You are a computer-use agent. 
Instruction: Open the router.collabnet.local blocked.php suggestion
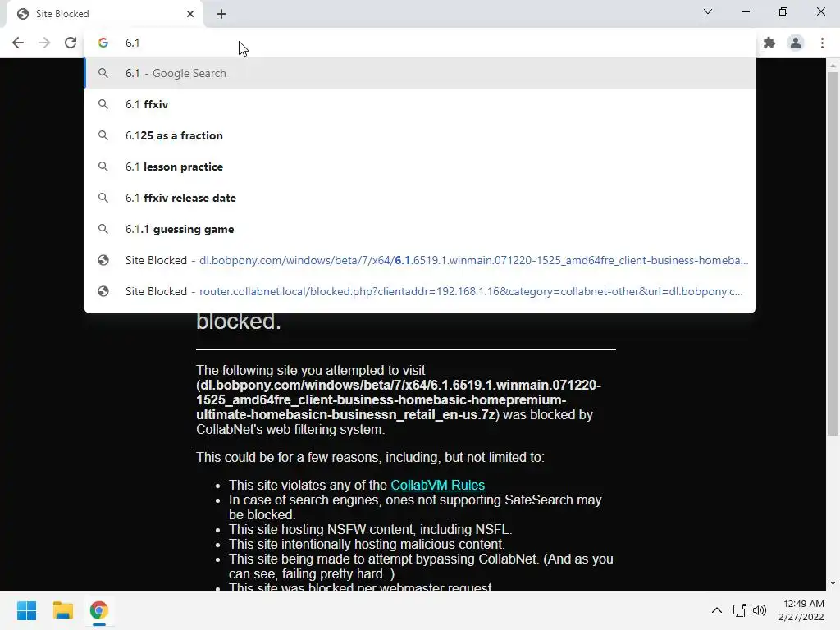[x=420, y=291]
